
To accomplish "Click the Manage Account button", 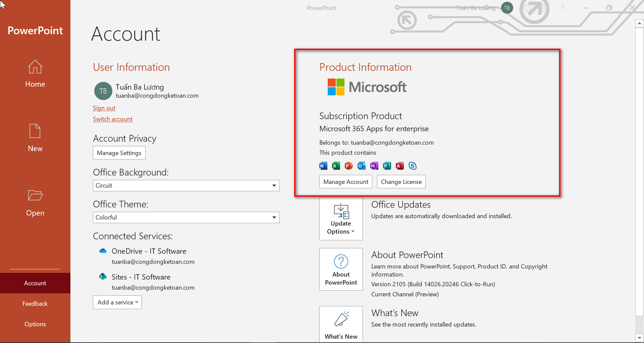I will pyautogui.click(x=346, y=182).
